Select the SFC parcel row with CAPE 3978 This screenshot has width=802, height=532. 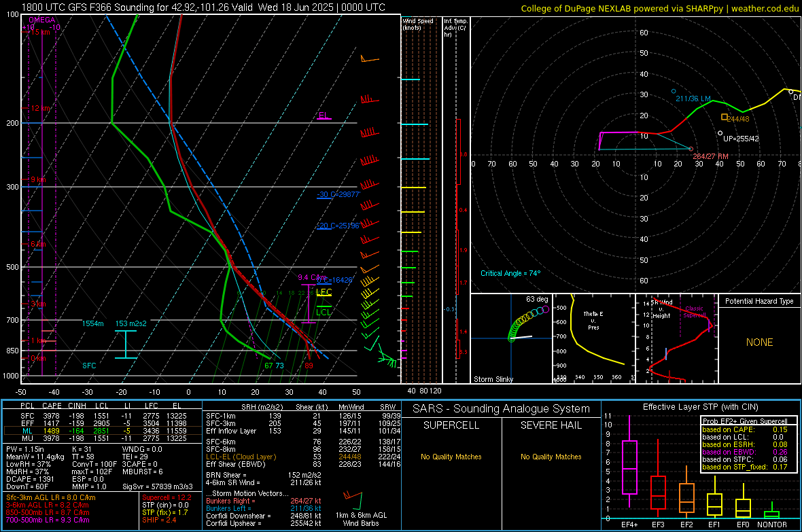pos(103,416)
